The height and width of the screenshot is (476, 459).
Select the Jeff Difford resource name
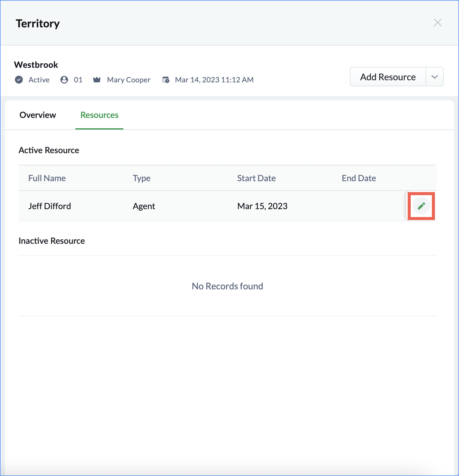pos(50,206)
